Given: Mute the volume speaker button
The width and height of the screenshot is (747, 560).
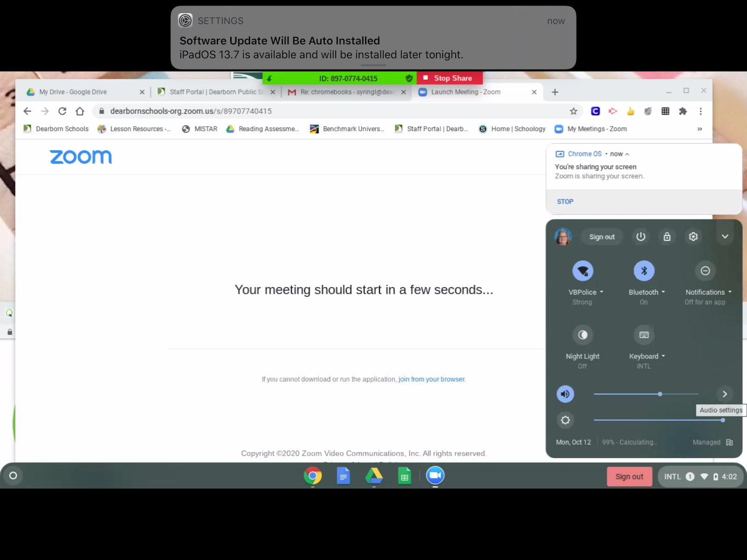Looking at the screenshot, I should [565, 394].
